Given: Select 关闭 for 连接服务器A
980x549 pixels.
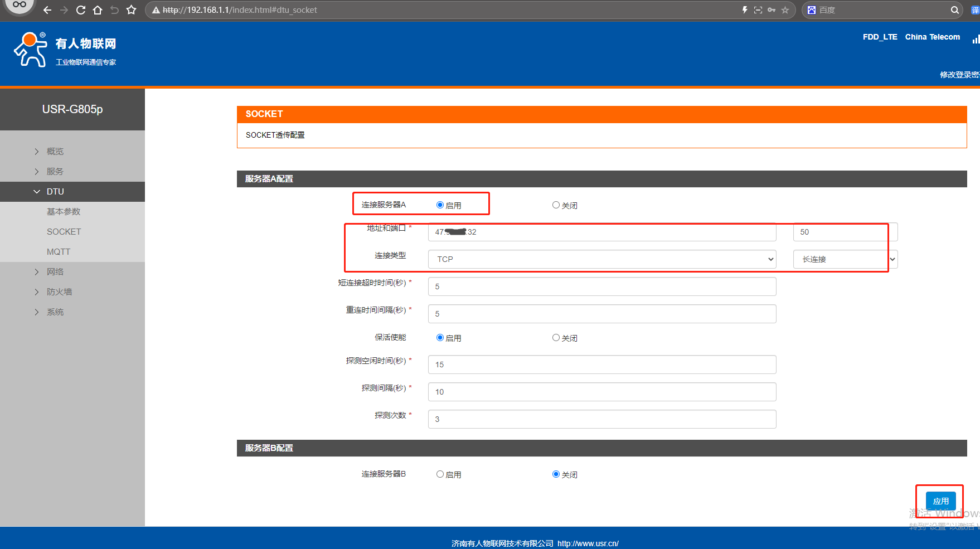Looking at the screenshot, I should click(x=556, y=205).
